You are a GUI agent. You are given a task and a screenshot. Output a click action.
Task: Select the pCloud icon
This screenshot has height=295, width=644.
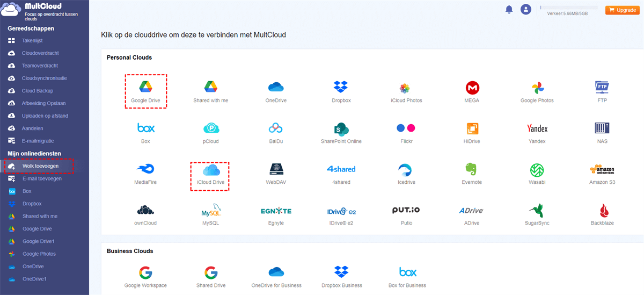click(211, 128)
